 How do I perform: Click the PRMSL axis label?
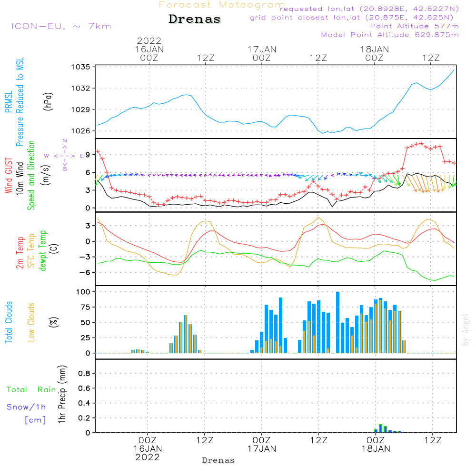pyautogui.click(x=9, y=99)
